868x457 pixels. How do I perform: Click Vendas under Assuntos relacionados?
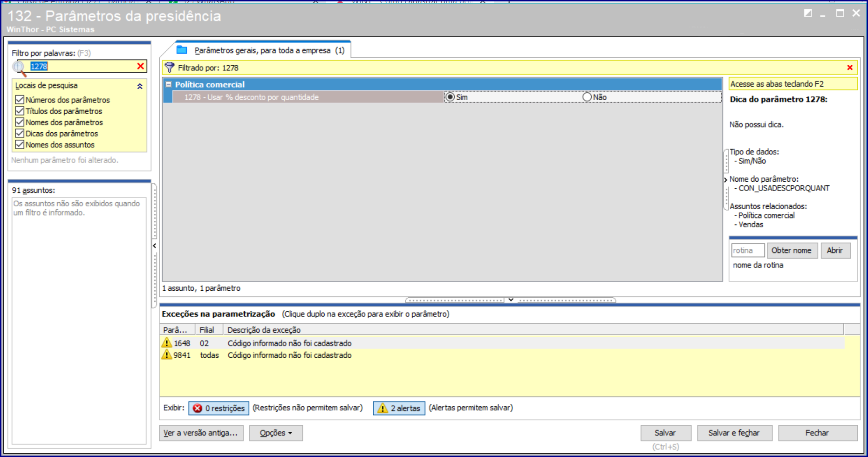click(751, 225)
